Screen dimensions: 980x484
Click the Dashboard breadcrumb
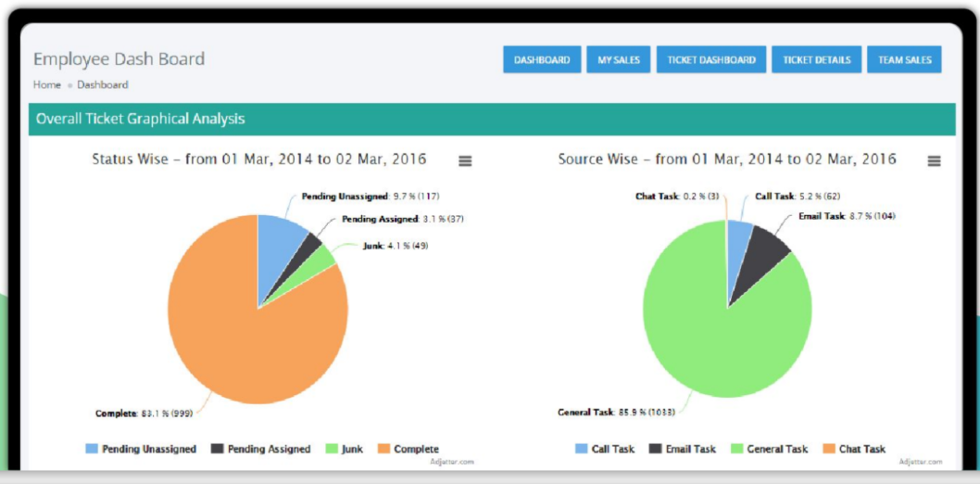click(x=103, y=85)
